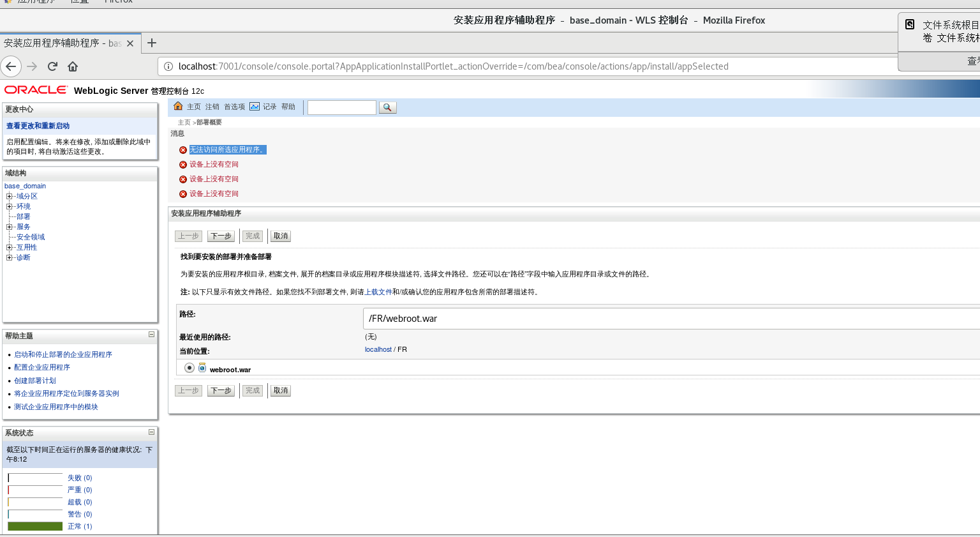Expand the 环境 tree node

[9, 206]
